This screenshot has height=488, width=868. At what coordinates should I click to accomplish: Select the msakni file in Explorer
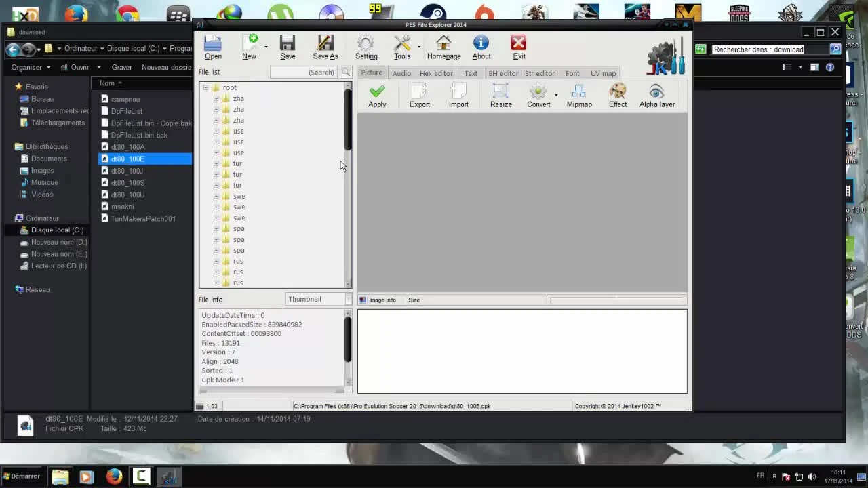tap(122, 207)
